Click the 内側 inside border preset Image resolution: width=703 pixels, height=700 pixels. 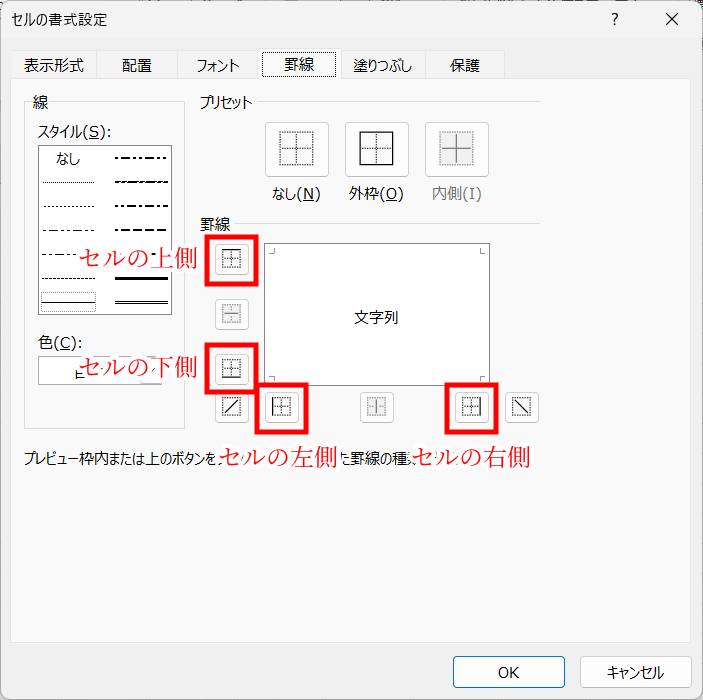point(456,149)
